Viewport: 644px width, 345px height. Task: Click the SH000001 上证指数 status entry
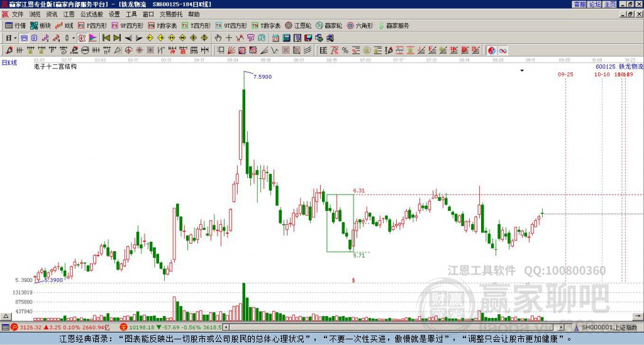(609, 327)
